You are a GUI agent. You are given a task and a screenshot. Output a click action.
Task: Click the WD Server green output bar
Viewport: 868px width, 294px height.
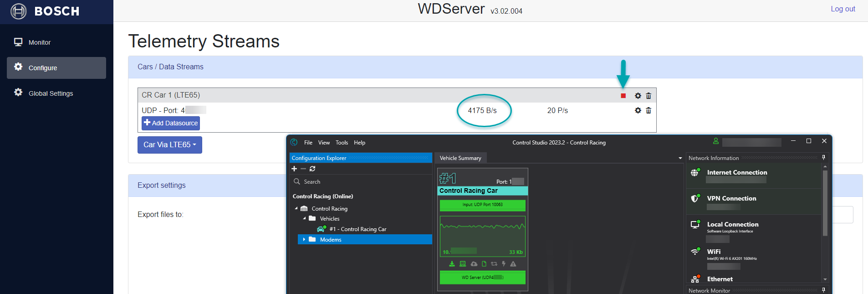click(483, 278)
